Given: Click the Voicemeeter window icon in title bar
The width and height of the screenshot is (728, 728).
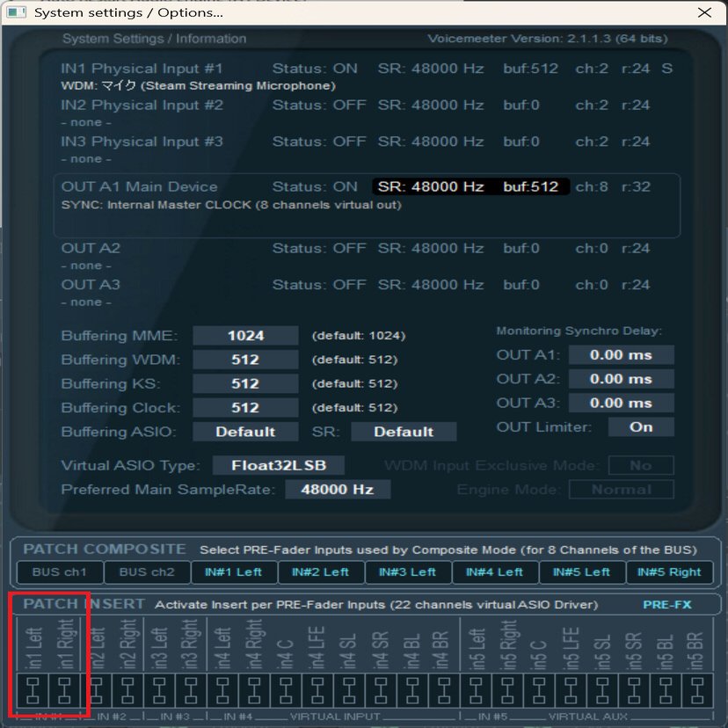Looking at the screenshot, I should pos(17,12).
